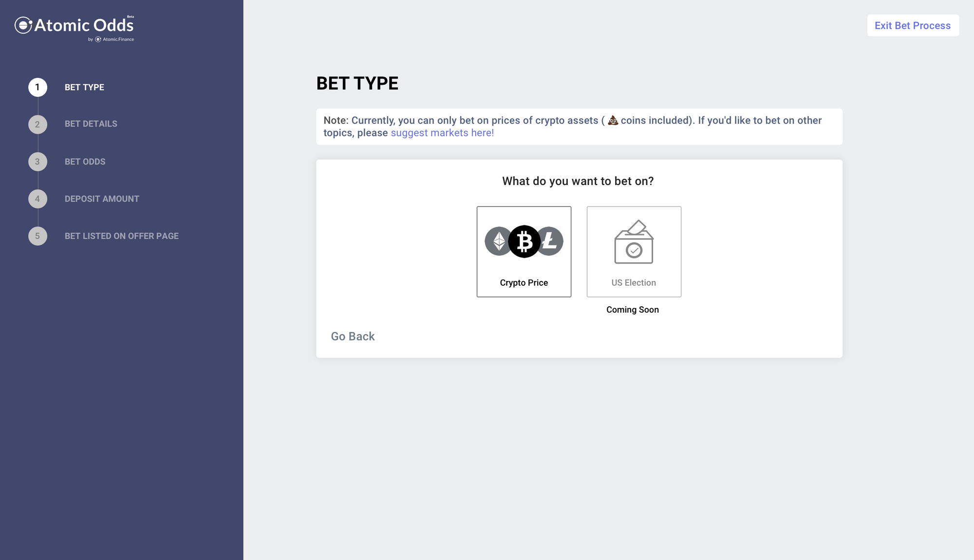Viewport: 974px width, 560px height.
Task: Open the BET ODDS step
Action: (x=85, y=162)
